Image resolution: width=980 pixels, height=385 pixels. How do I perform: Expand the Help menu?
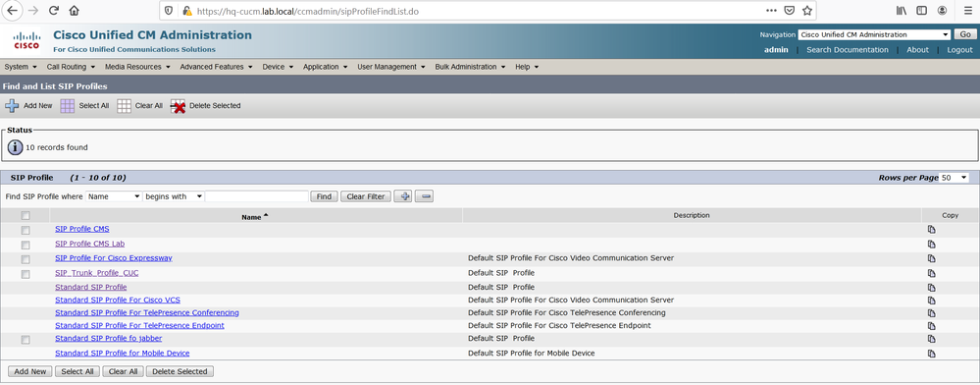tap(527, 67)
